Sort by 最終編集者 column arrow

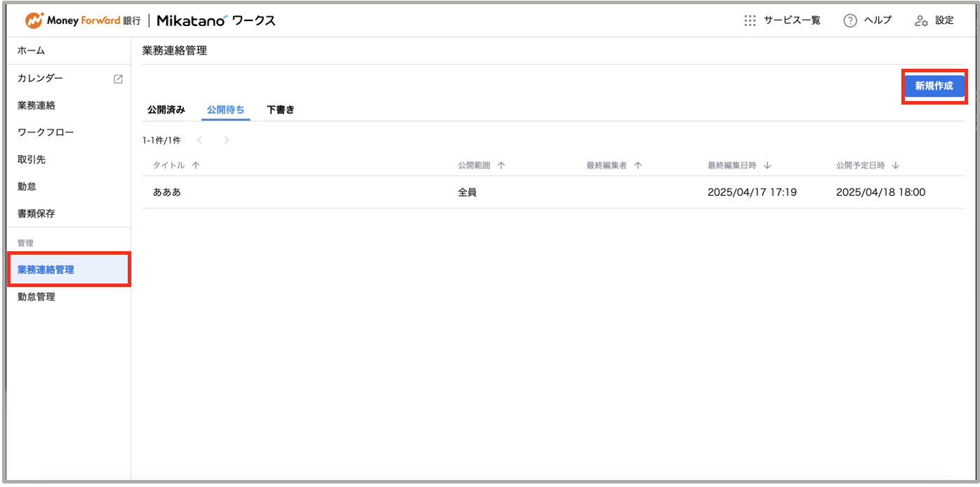(x=638, y=166)
